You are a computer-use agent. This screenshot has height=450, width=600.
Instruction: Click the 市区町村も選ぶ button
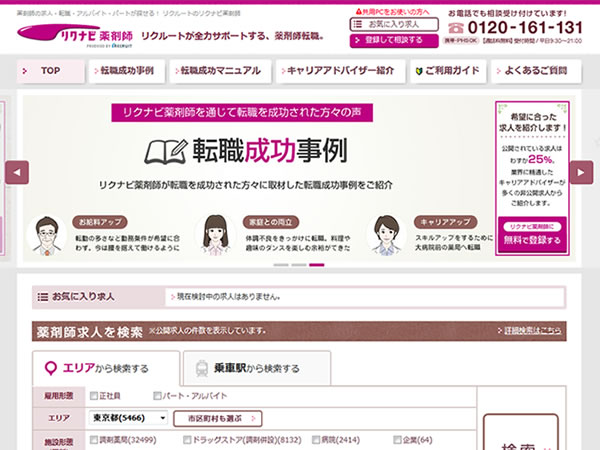(218, 419)
